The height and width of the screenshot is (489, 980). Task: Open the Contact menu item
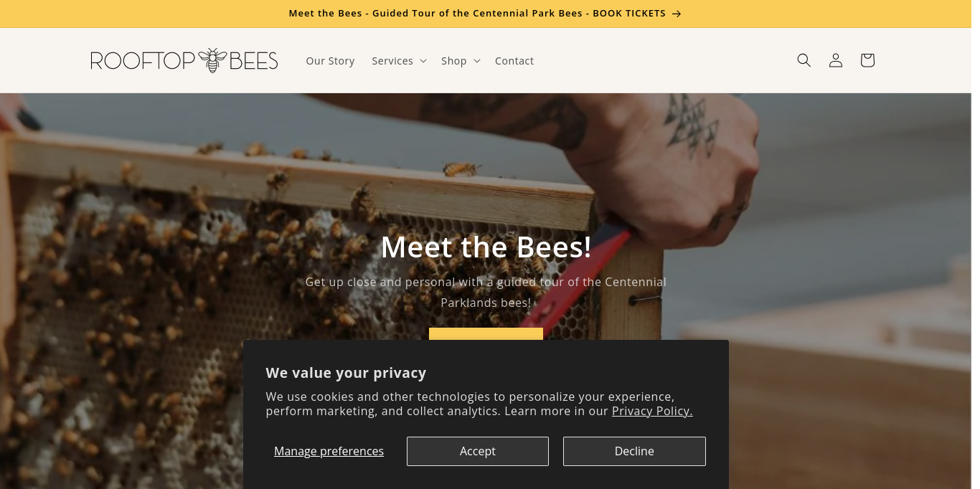(x=514, y=61)
